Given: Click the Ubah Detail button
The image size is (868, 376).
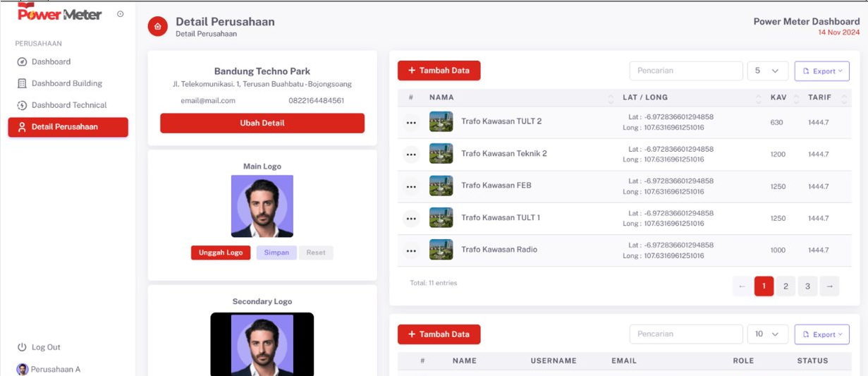Looking at the screenshot, I should coord(262,123).
